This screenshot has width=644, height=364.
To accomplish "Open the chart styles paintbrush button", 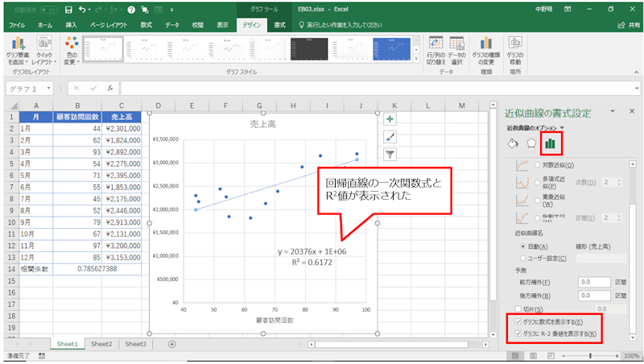I will click(x=390, y=136).
